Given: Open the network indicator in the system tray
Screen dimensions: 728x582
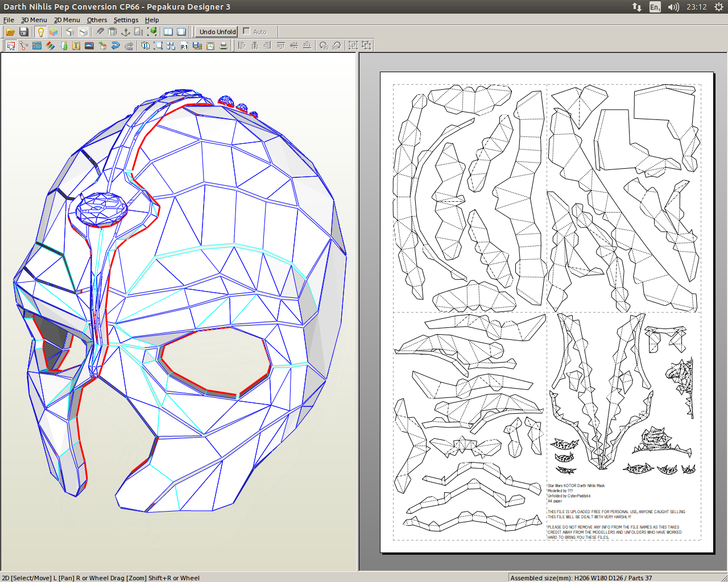Looking at the screenshot, I should pyautogui.click(x=637, y=7).
